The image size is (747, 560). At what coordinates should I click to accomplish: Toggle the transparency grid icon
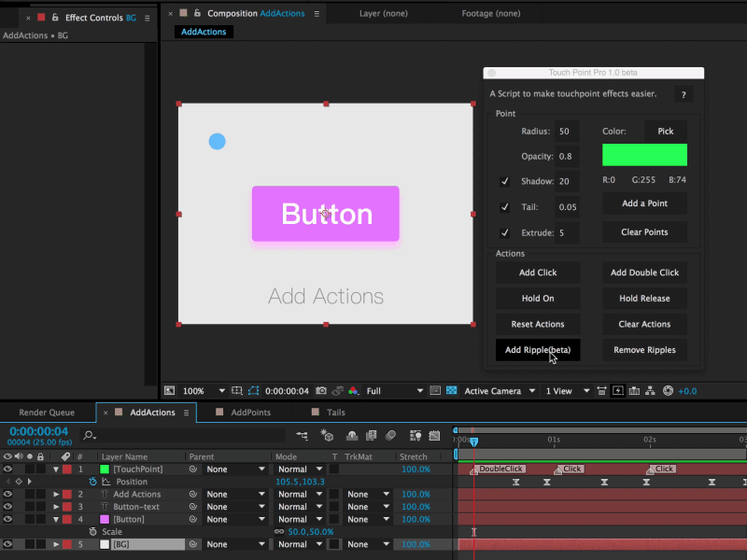[451, 391]
